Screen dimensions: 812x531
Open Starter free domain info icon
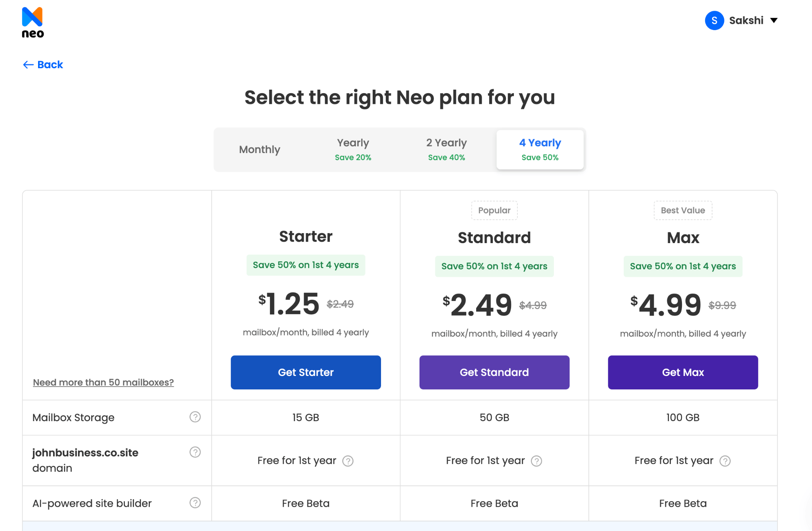tap(348, 461)
